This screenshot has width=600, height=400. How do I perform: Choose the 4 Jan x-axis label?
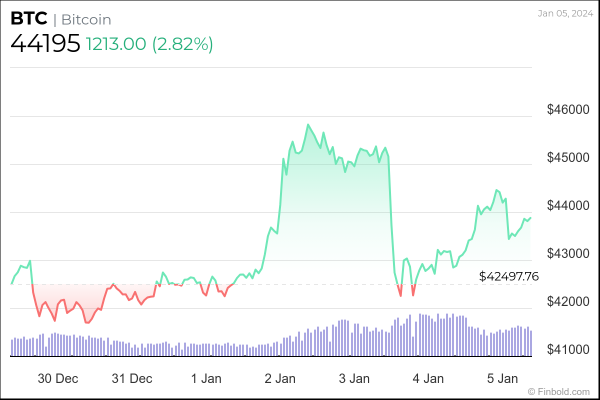[427, 379]
